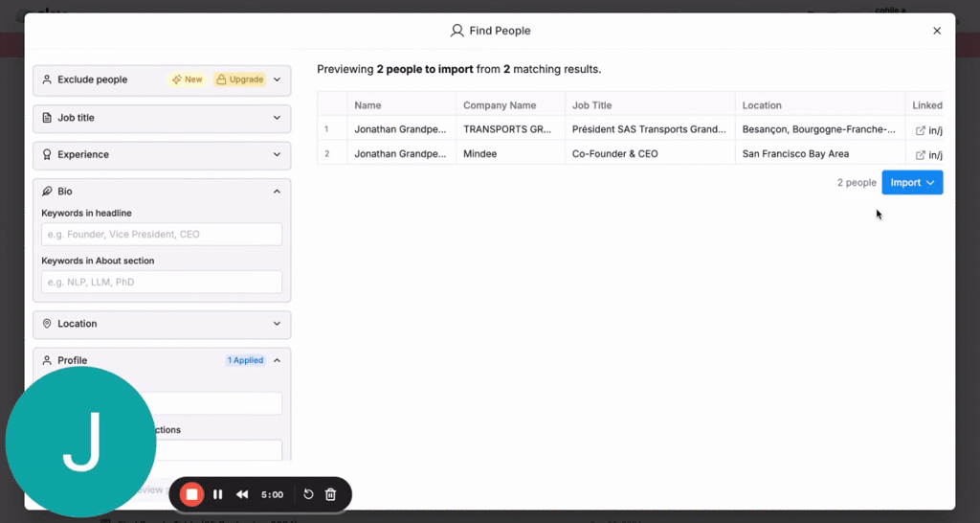Click the Keywords in About section field
The image size is (980, 523).
tap(162, 282)
